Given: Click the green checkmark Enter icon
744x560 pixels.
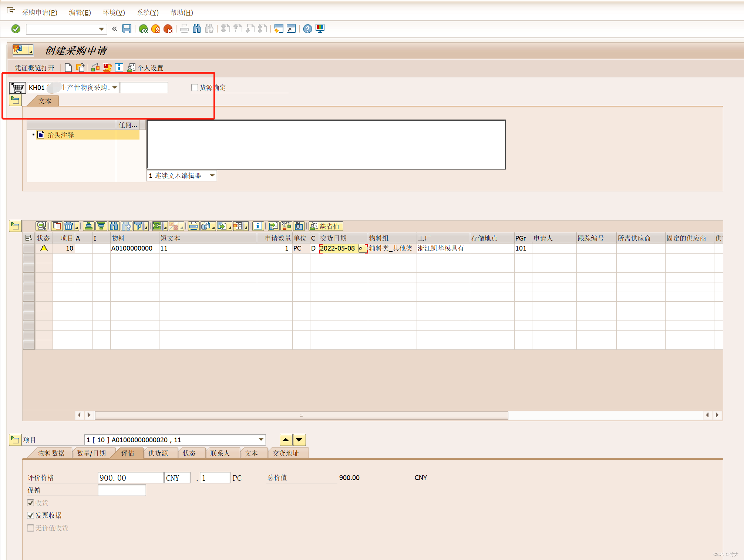Looking at the screenshot, I should point(16,29).
